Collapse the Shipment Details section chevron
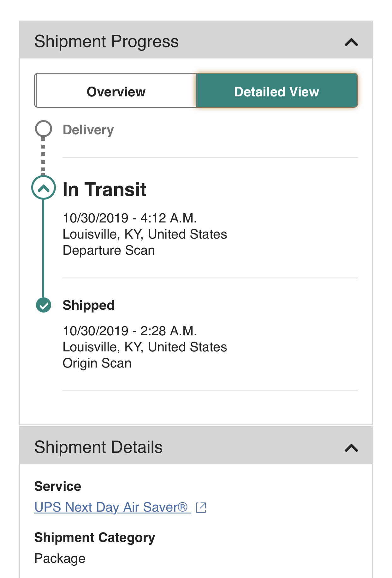This screenshot has width=392, height=578. coord(351,448)
